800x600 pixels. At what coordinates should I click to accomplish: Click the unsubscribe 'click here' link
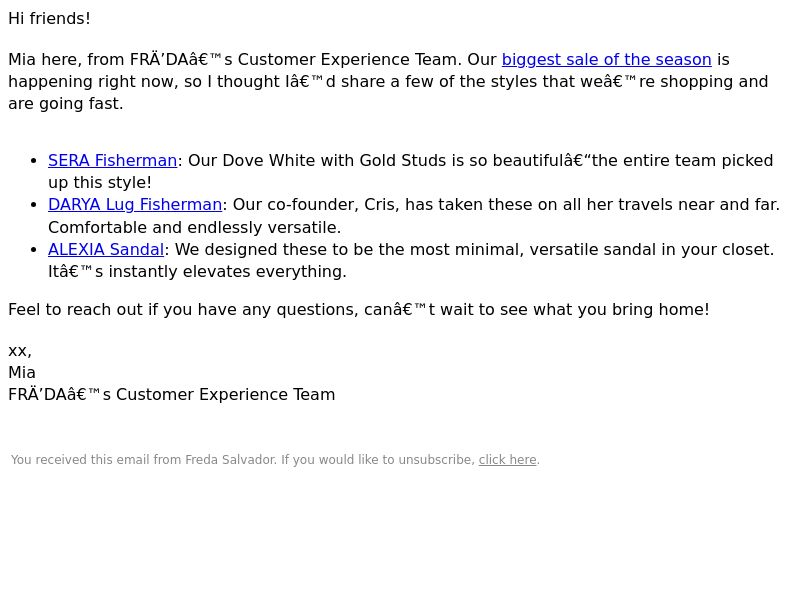[x=507, y=460]
